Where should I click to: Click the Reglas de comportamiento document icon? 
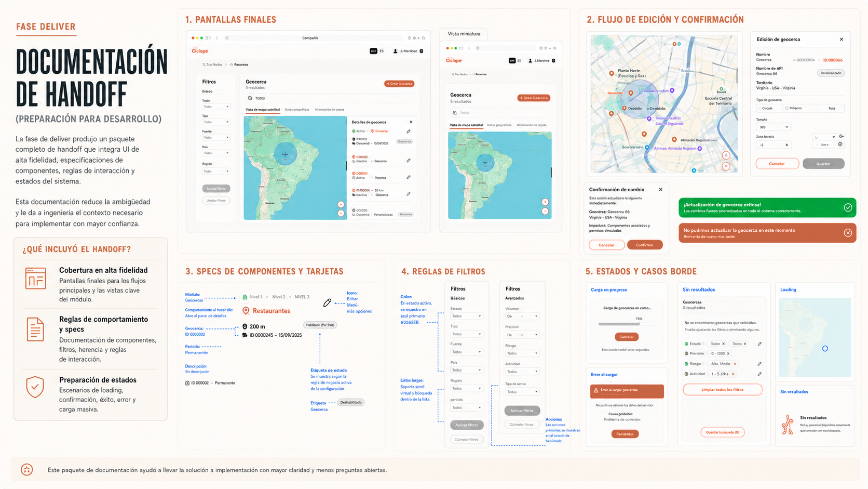[35, 329]
